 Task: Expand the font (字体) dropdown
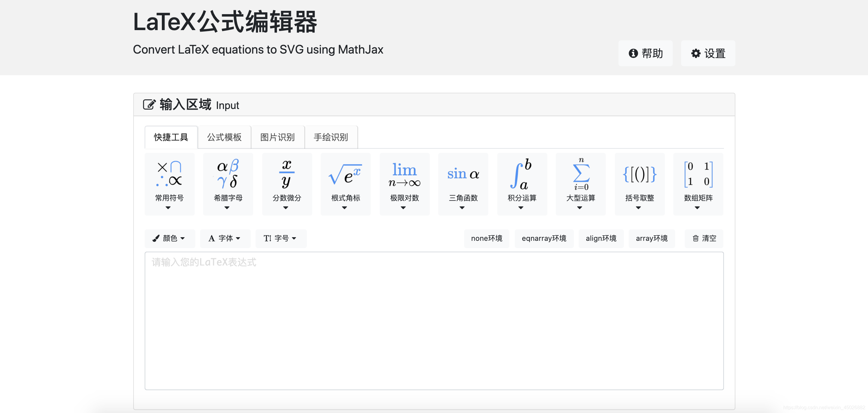(x=225, y=238)
